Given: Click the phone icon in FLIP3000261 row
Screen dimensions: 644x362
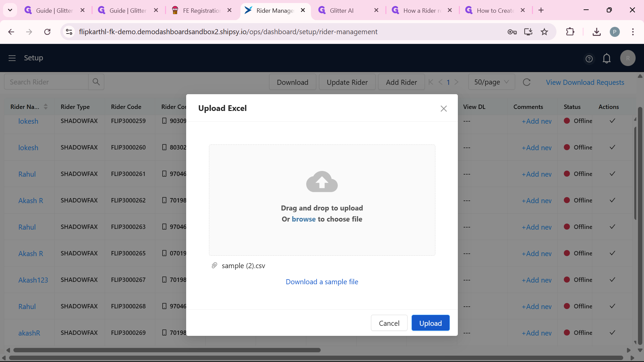Looking at the screenshot, I should (x=164, y=174).
